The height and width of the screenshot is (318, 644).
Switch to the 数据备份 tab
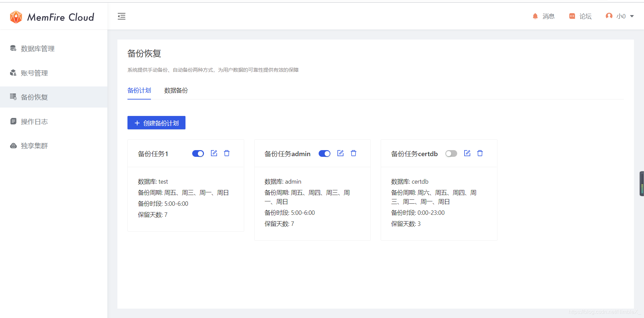tap(176, 90)
